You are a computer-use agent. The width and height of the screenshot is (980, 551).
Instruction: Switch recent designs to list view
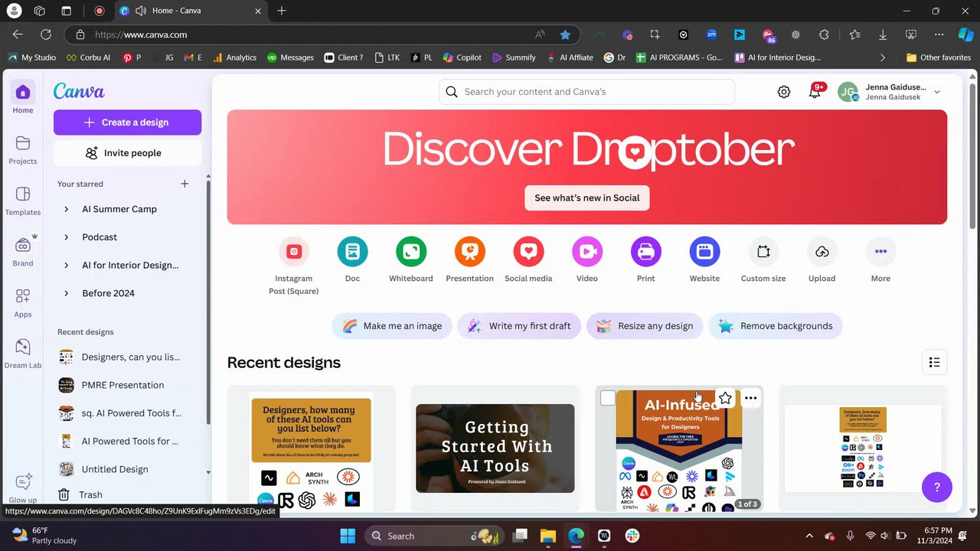[x=934, y=363]
